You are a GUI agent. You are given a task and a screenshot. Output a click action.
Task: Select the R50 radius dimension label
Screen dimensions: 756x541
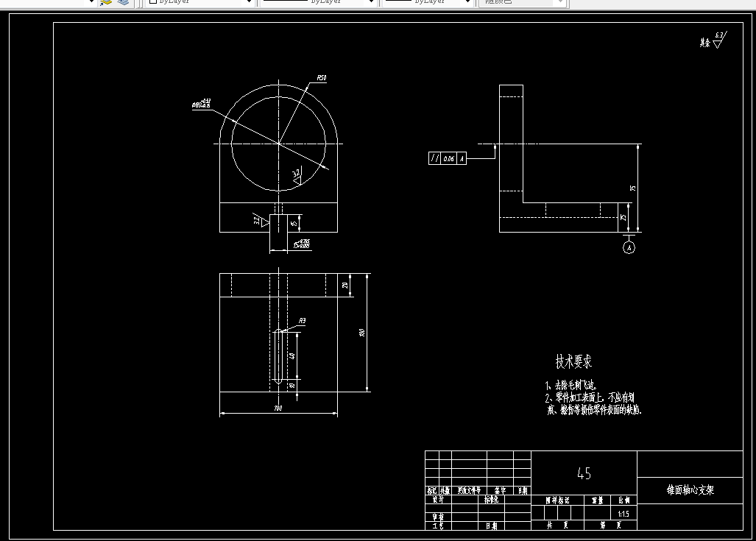pyautogui.click(x=322, y=77)
